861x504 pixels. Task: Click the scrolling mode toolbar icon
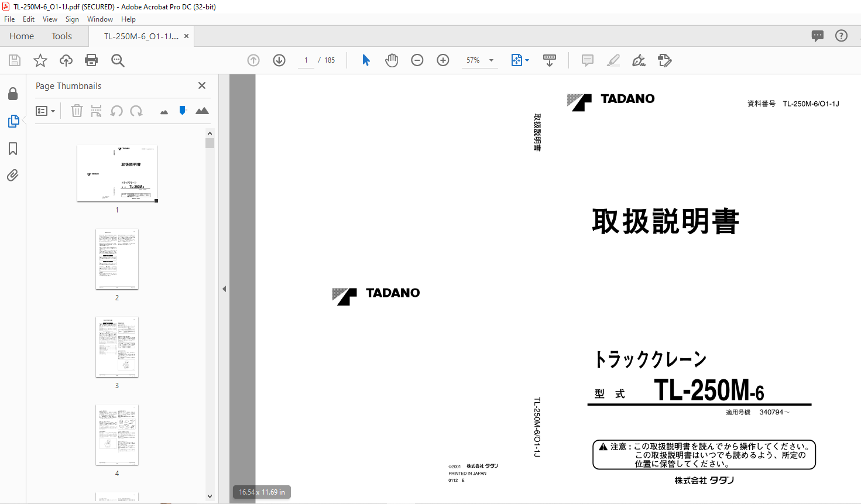pos(550,60)
